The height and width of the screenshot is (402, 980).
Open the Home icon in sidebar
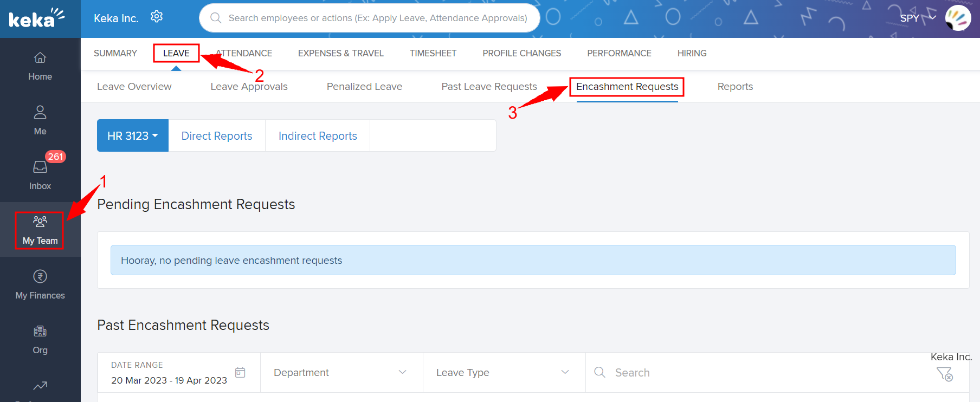tap(40, 58)
